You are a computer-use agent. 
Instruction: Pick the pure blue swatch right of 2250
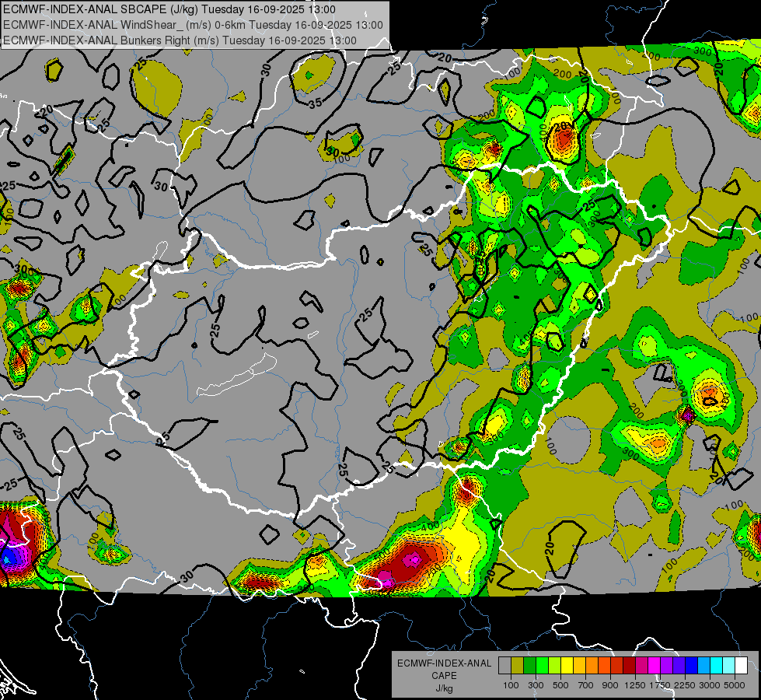(692, 666)
